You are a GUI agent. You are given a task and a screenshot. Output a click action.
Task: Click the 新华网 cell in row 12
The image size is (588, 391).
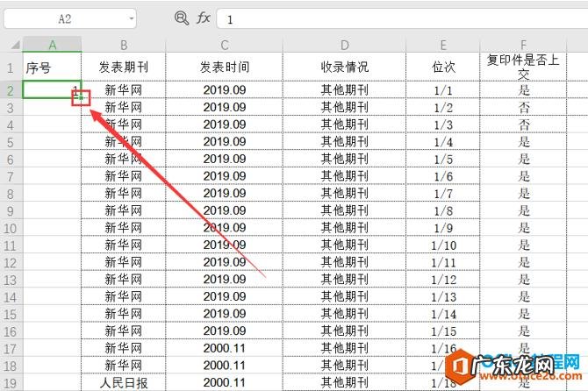point(124,262)
